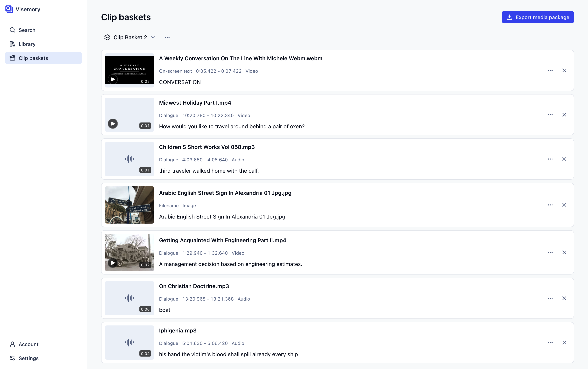Remove Children S Short Works clip
588x369 pixels.
(564, 159)
